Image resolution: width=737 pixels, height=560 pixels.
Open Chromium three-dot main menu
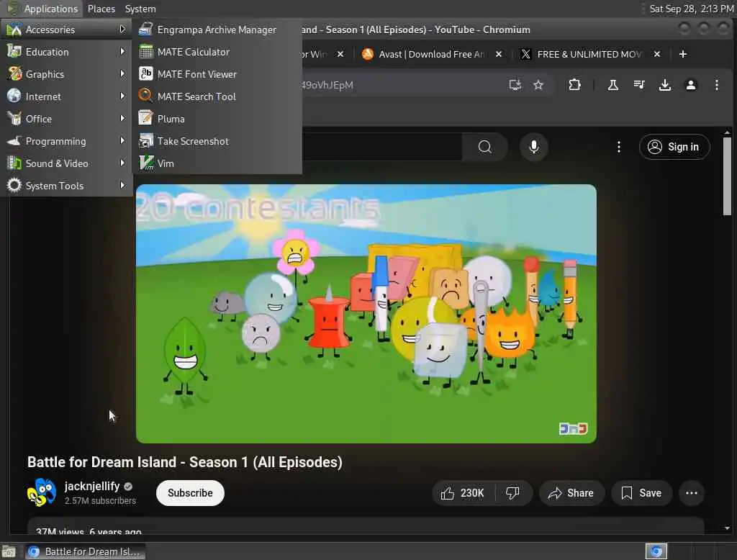[716, 85]
